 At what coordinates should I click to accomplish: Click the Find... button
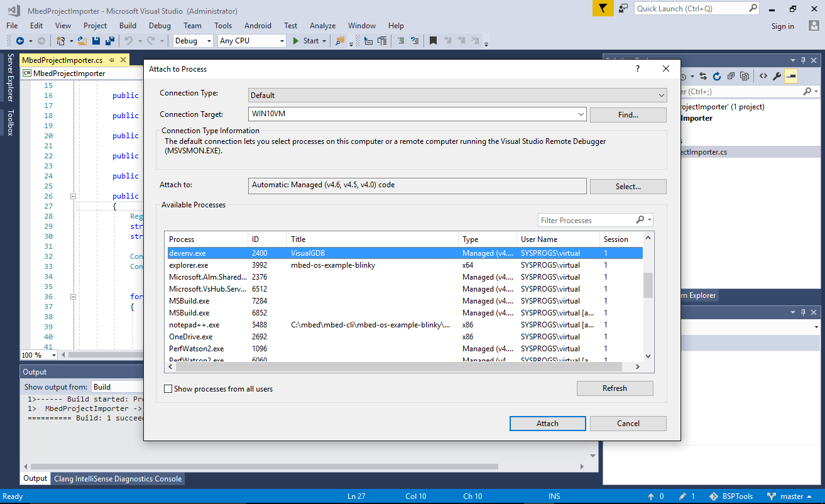[x=628, y=115]
